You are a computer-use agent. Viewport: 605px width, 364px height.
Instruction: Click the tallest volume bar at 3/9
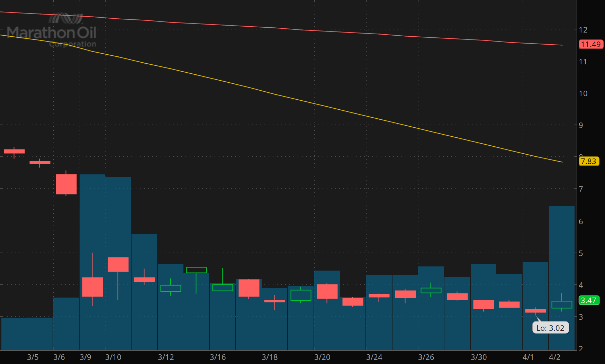92,262
